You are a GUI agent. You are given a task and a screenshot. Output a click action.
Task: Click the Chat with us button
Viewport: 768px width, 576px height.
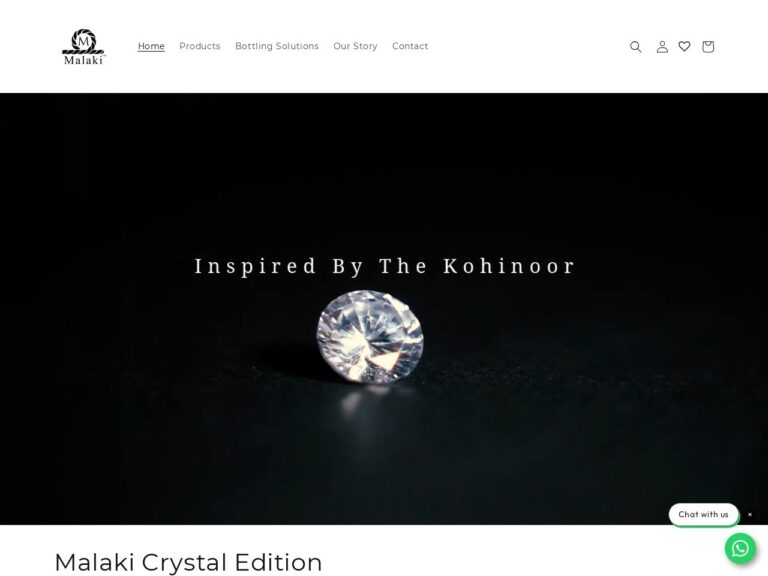click(x=703, y=514)
